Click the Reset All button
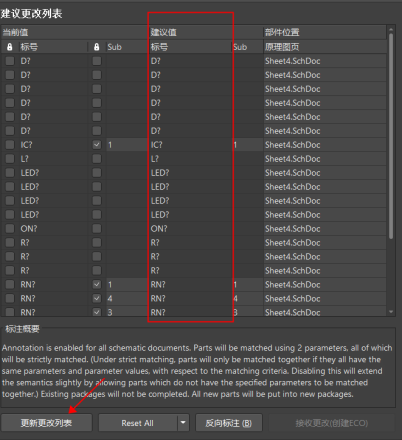 pos(138,423)
